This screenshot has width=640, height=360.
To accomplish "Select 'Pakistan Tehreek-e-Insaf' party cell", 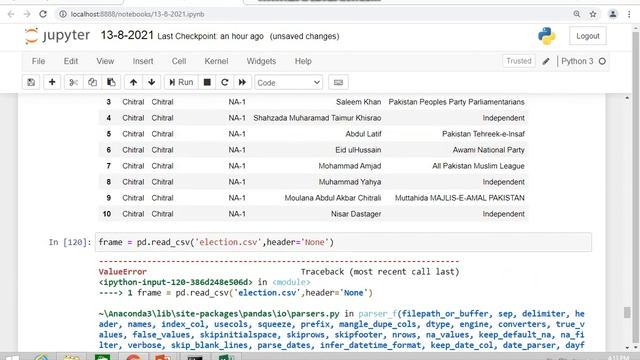I will (x=483, y=134).
